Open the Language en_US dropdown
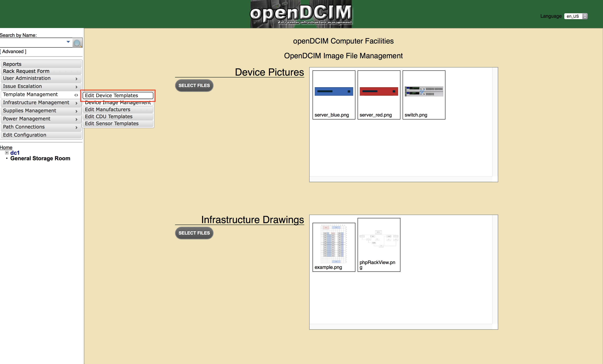This screenshot has width=603, height=364. (576, 16)
